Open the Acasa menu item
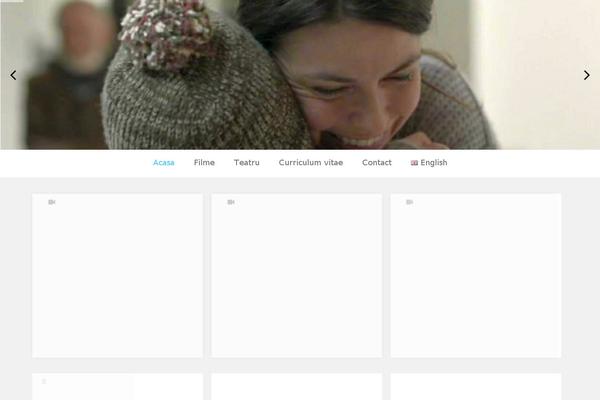This screenshot has height=400, width=600. 163,163
